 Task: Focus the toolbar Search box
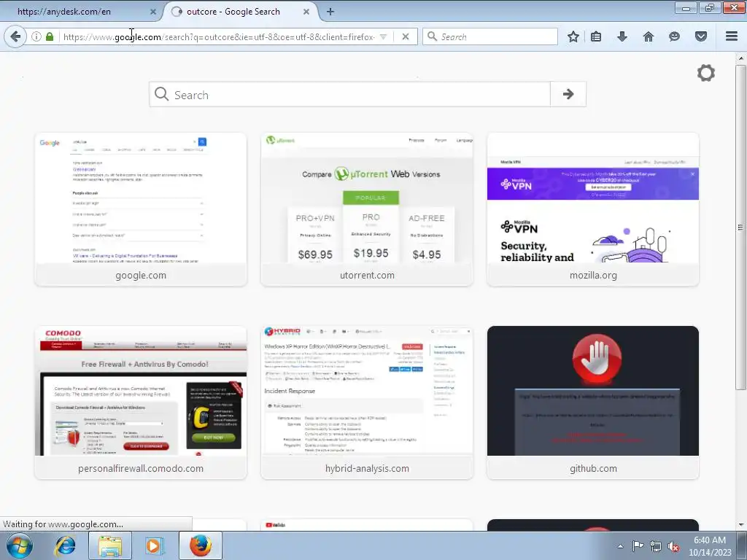(489, 36)
